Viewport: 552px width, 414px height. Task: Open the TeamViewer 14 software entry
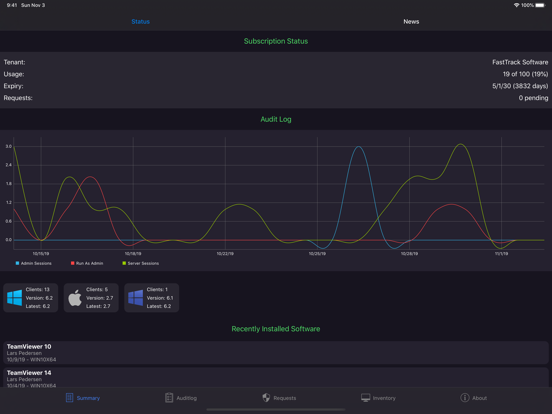click(x=276, y=377)
